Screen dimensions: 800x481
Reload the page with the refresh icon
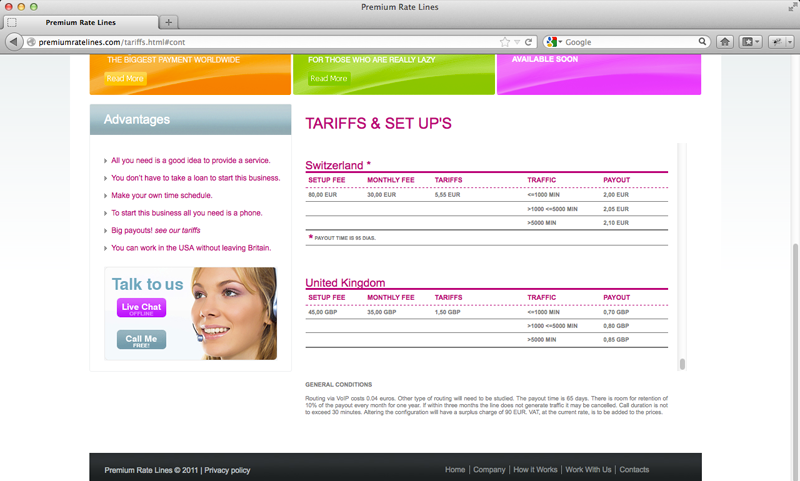[529, 42]
